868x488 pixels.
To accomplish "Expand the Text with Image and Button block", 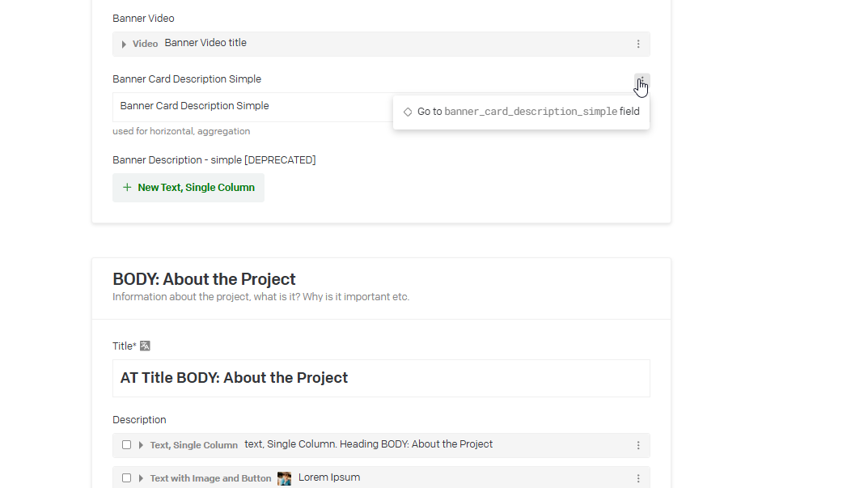I will pos(141,478).
